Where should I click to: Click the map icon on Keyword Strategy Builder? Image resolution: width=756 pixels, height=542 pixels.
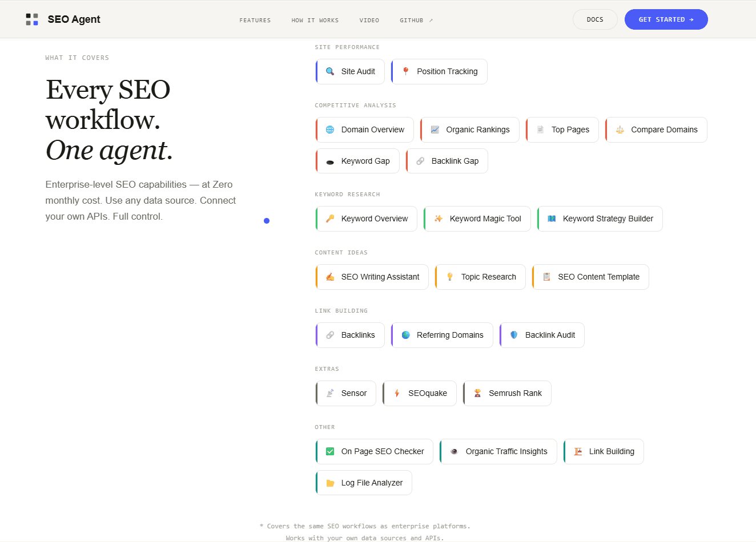point(552,219)
